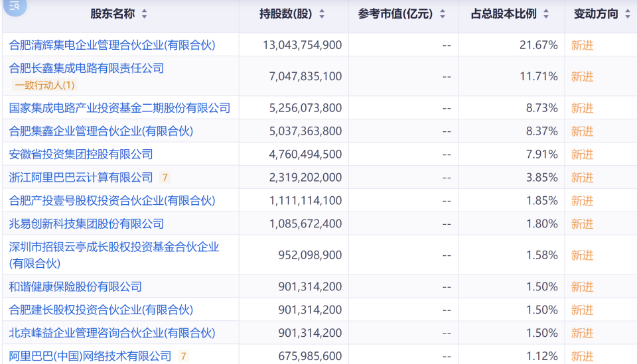Click the 变动方向 column header text
637x364 pixels.
[x=596, y=14]
